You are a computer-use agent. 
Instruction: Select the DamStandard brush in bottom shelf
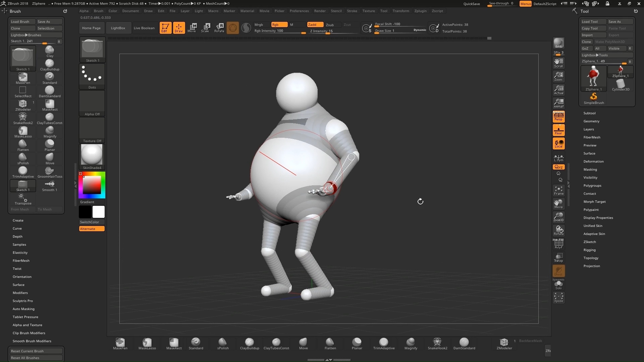pyautogui.click(x=464, y=343)
